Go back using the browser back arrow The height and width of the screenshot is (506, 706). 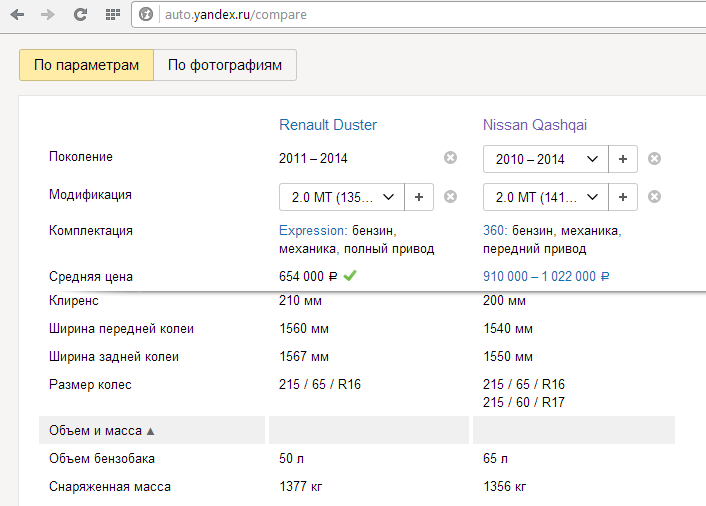click(x=17, y=15)
